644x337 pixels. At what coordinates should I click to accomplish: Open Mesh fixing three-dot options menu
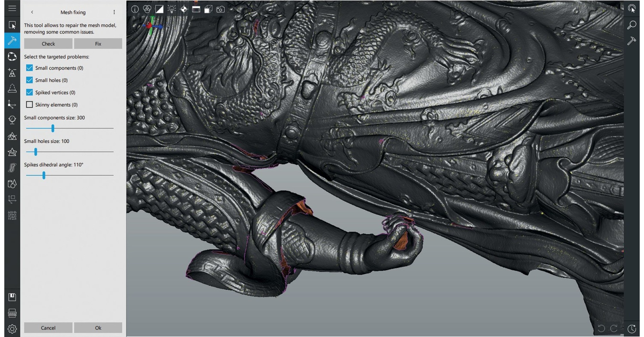click(114, 12)
